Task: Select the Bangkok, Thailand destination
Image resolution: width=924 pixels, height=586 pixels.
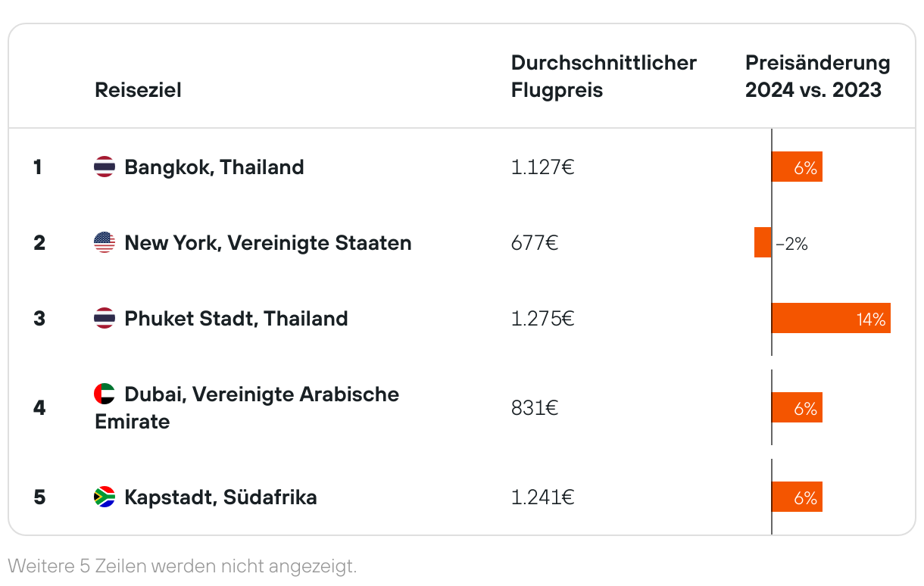Action: pos(214,167)
